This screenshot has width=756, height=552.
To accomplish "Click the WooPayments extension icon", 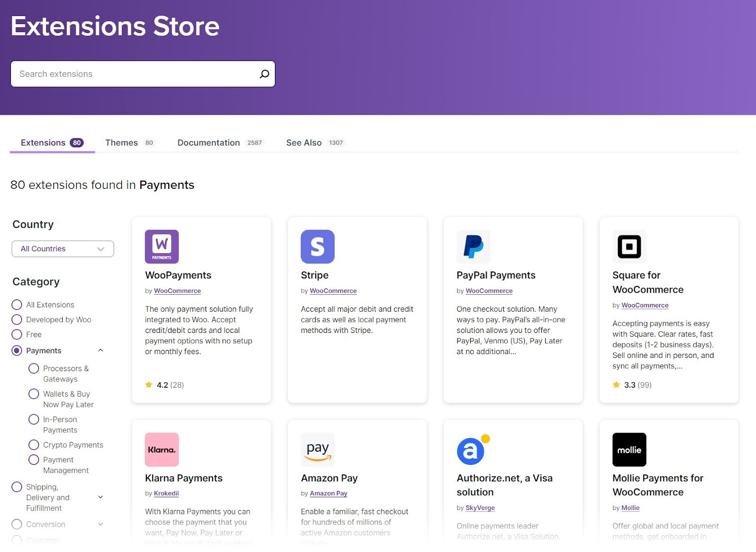I will 162,246.
